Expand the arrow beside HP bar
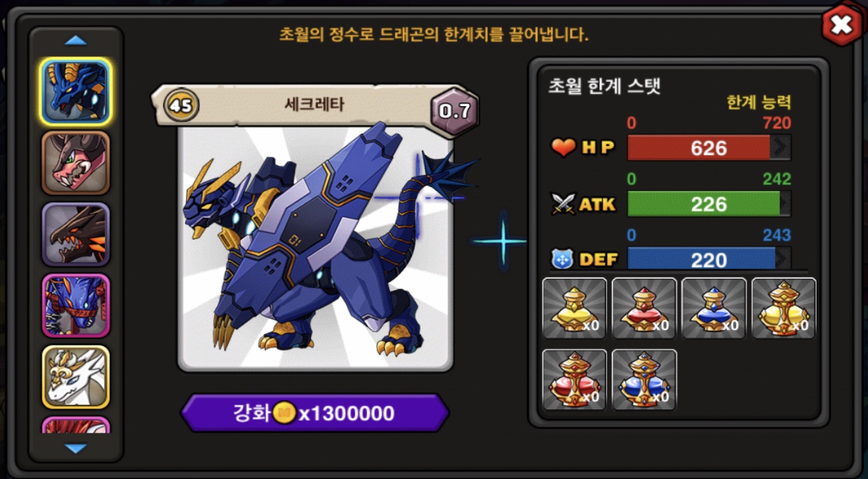868x479 pixels. pos(781,148)
